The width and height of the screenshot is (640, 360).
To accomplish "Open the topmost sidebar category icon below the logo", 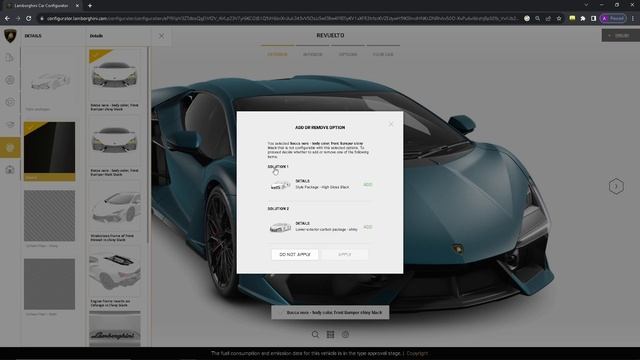I will point(10,58).
